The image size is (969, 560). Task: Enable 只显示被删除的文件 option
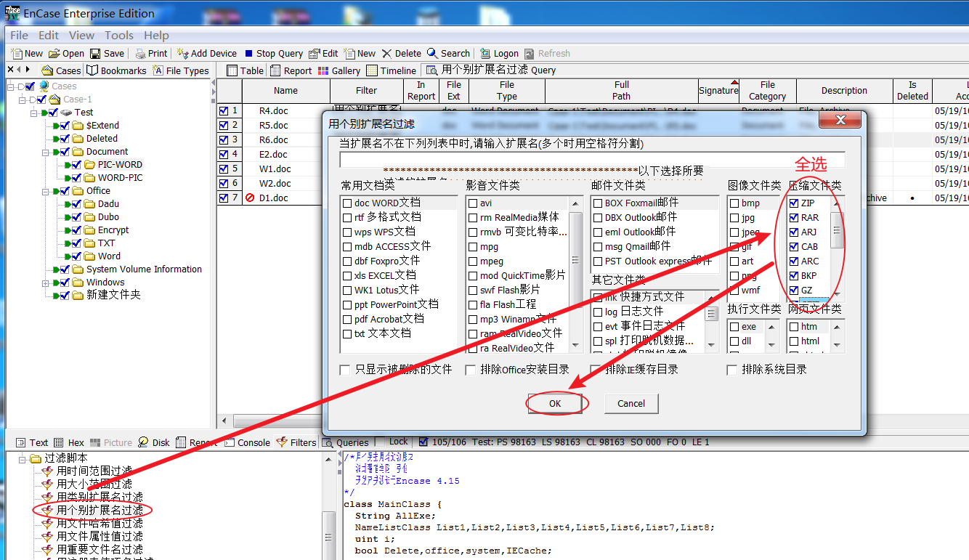(344, 370)
